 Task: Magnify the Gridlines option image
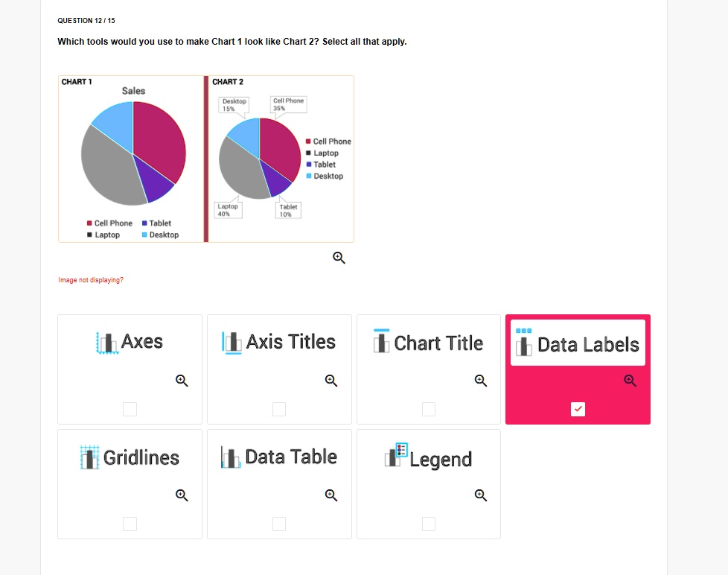[x=182, y=495]
